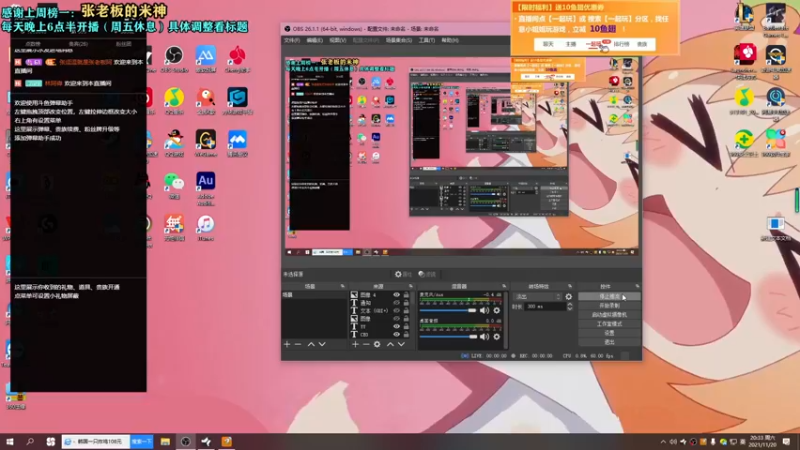Open the scene transition type dropdown
This screenshot has width=800, height=450.
538,296
